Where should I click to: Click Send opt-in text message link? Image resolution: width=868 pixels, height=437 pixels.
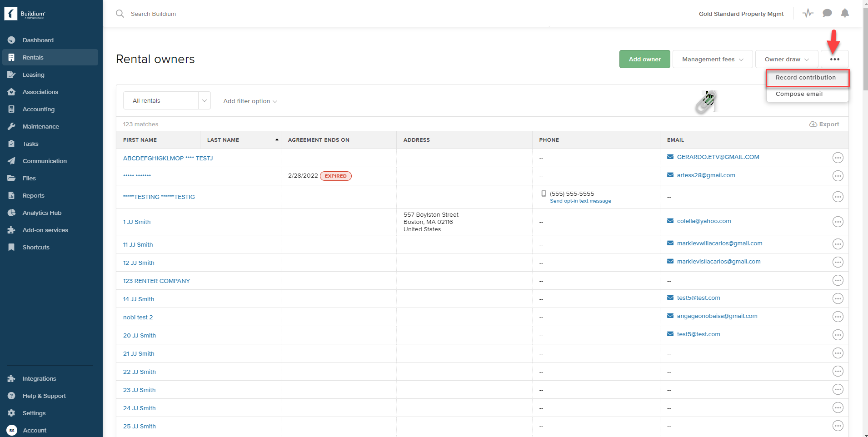(580, 201)
